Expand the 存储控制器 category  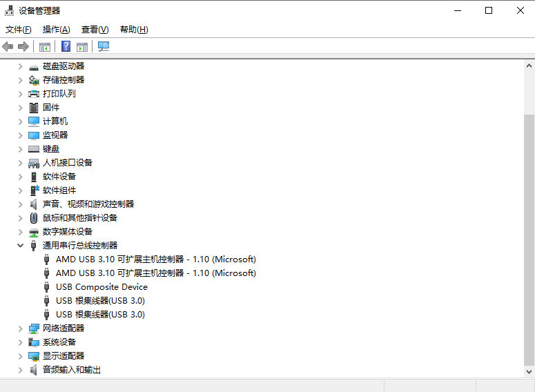click(21, 80)
